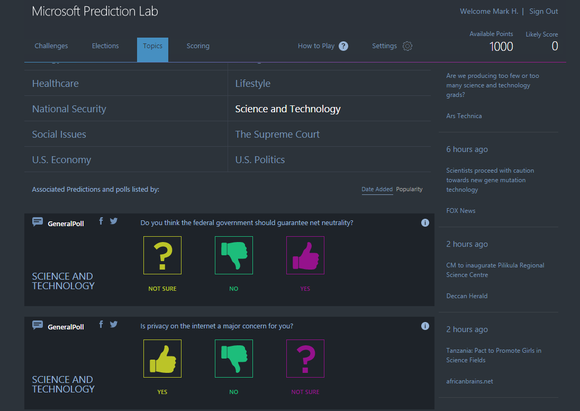Select the Lifestyle topic
The height and width of the screenshot is (411, 580).
(253, 84)
